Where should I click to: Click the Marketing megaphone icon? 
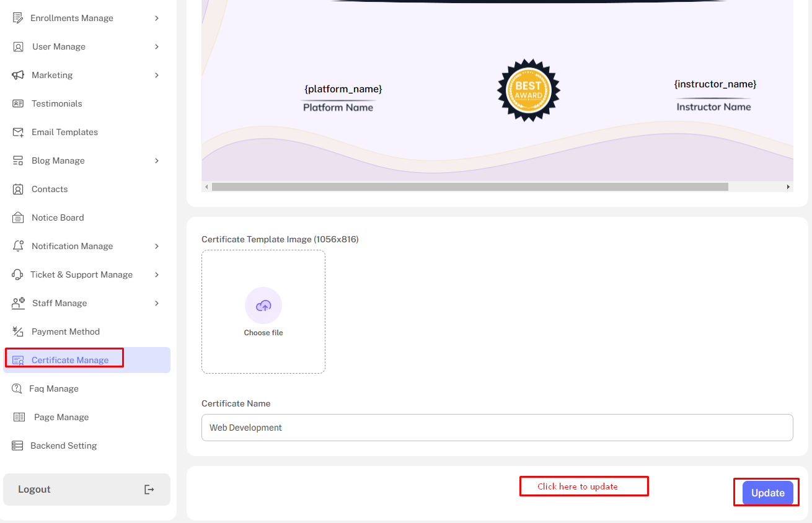point(18,75)
